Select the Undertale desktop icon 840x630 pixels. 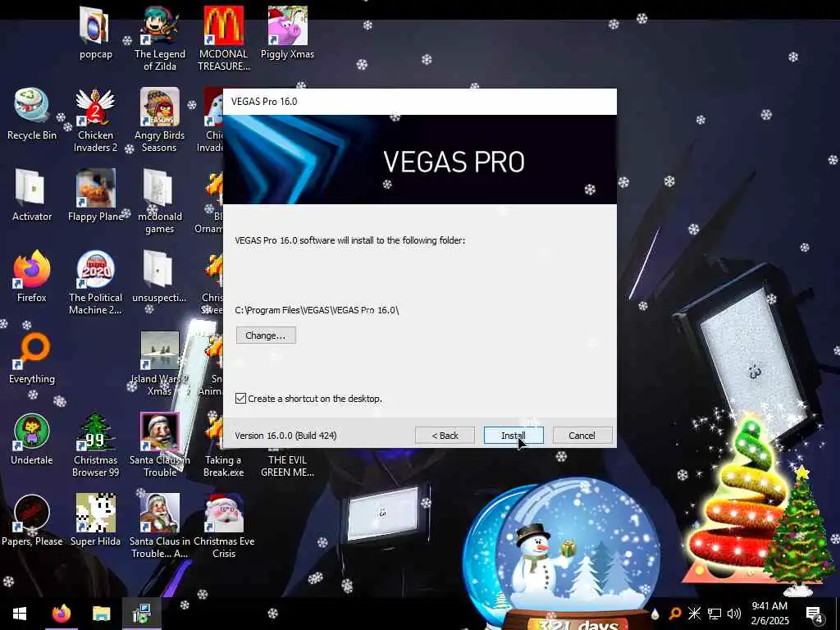[x=32, y=439]
